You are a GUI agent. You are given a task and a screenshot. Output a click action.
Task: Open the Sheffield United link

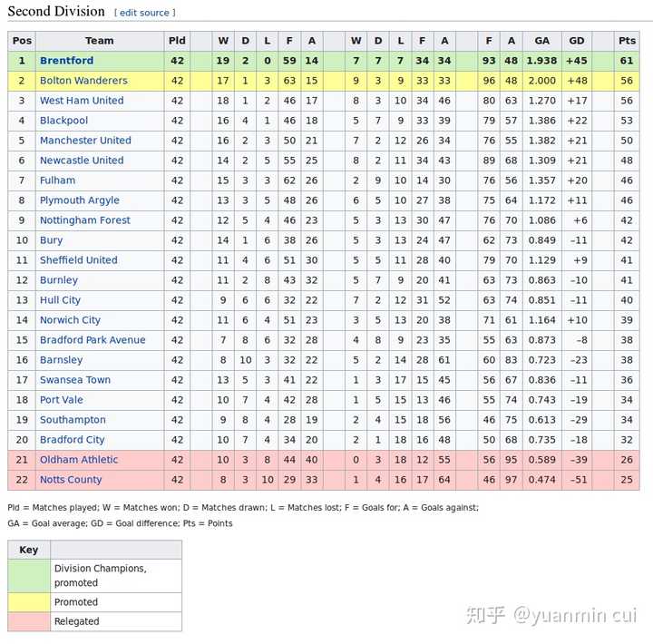79,260
